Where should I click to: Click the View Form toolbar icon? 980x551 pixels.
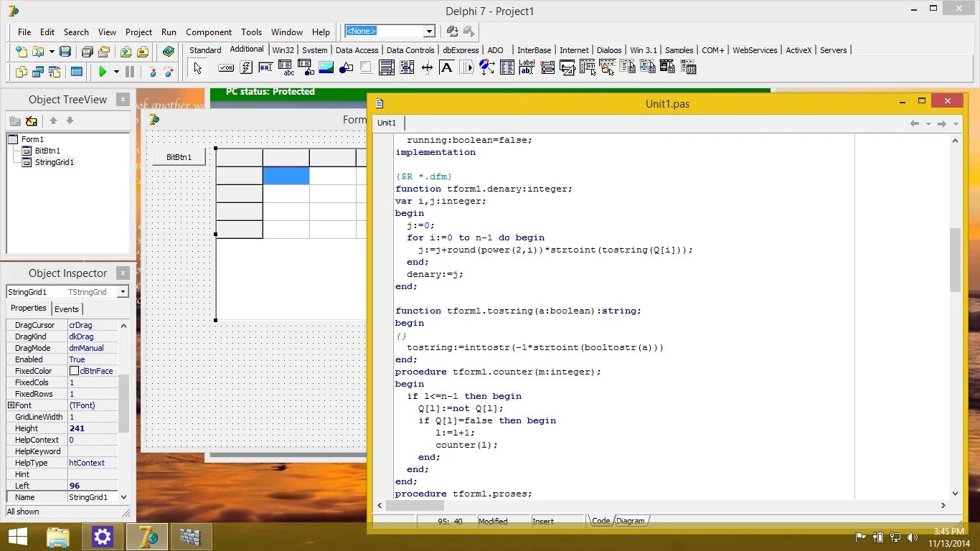tap(38, 72)
